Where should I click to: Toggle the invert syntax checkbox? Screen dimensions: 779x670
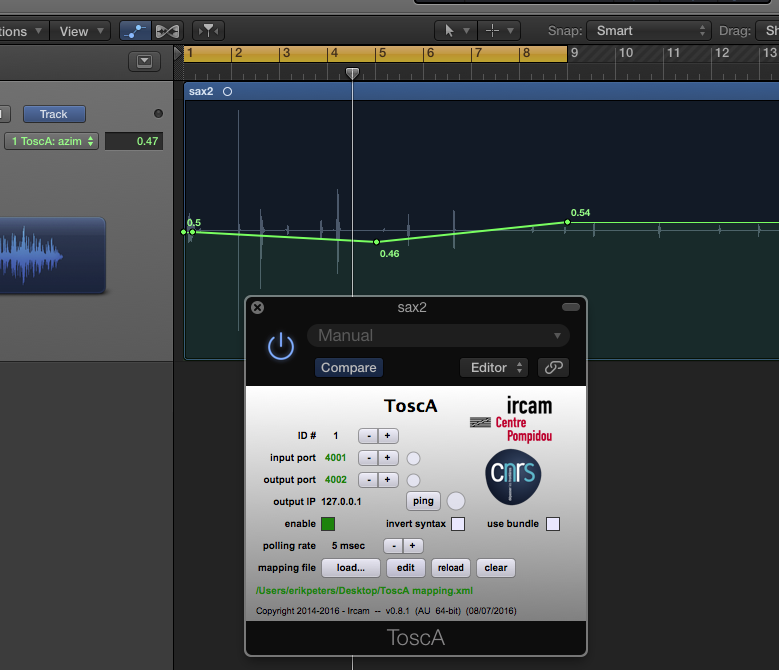[458, 524]
